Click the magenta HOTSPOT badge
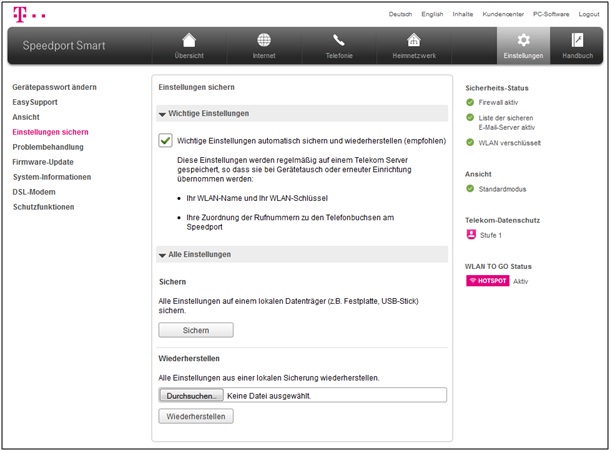 (x=487, y=281)
